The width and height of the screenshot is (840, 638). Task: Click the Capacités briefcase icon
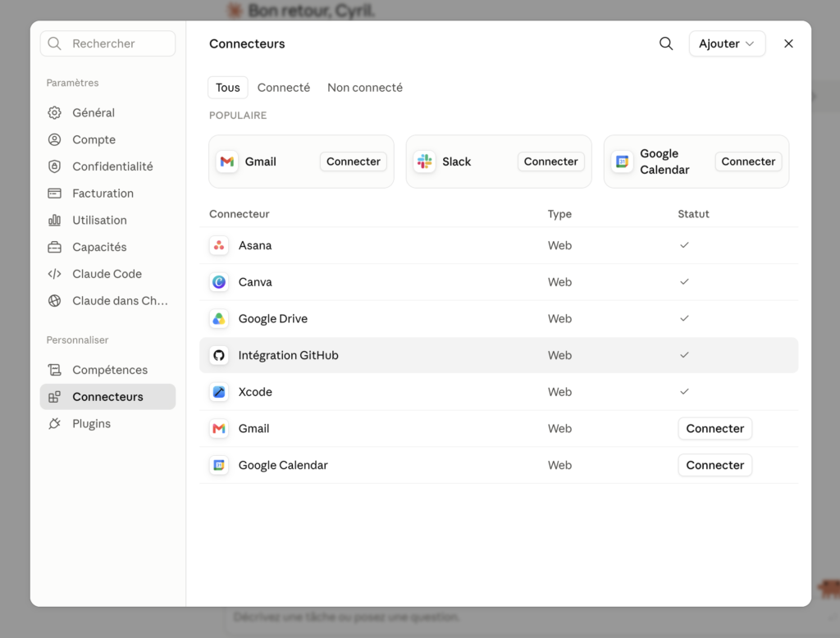coord(55,247)
